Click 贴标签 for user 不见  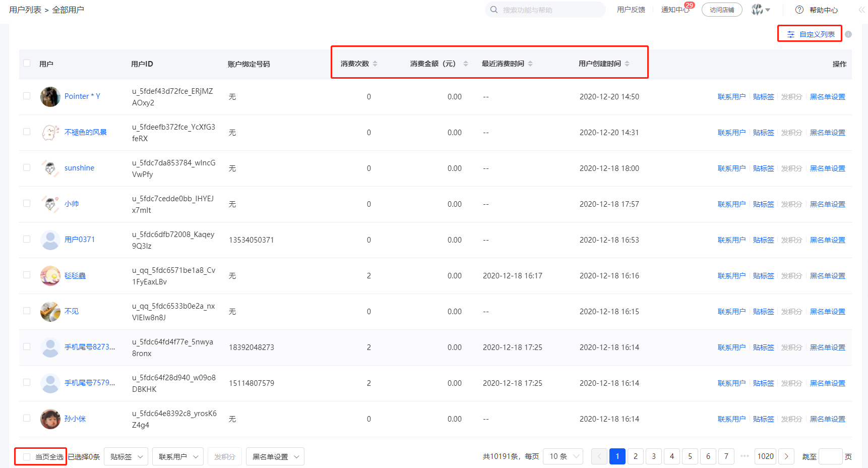pyautogui.click(x=763, y=312)
